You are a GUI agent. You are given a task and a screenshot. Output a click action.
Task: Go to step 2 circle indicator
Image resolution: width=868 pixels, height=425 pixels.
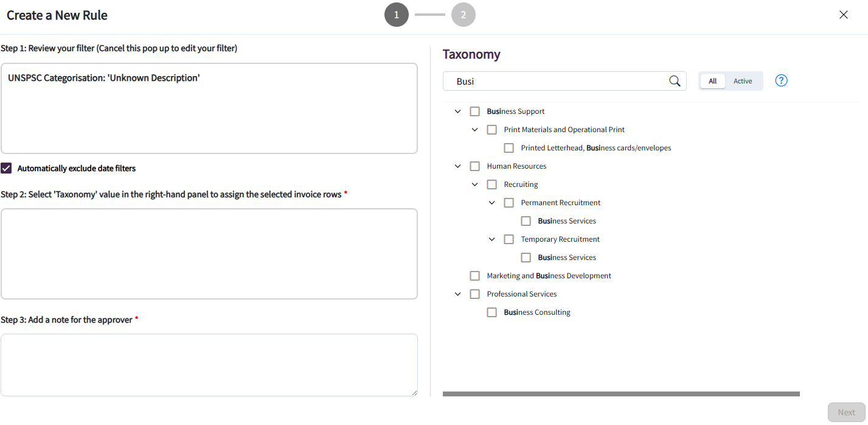pyautogui.click(x=464, y=15)
